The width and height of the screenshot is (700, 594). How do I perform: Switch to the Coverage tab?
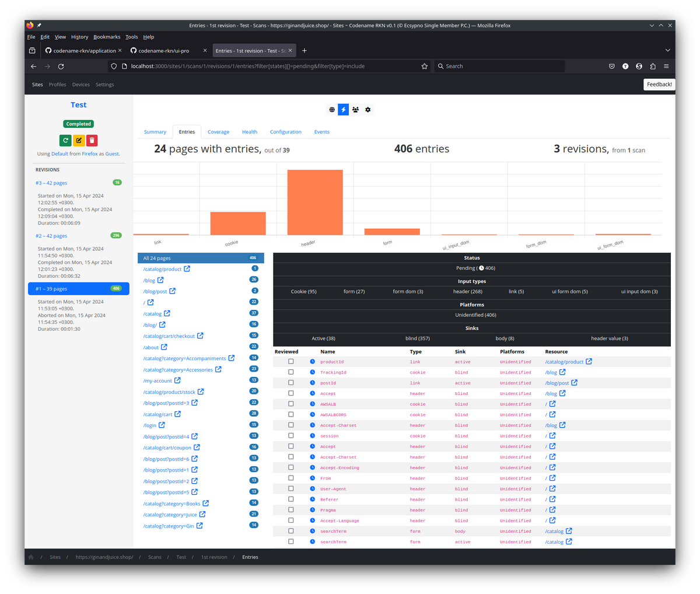tap(218, 132)
